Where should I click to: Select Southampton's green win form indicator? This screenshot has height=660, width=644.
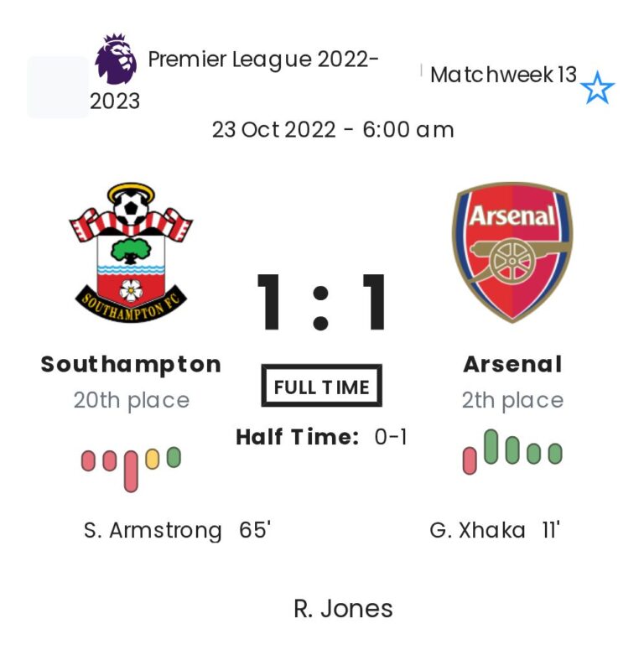pos(174,457)
